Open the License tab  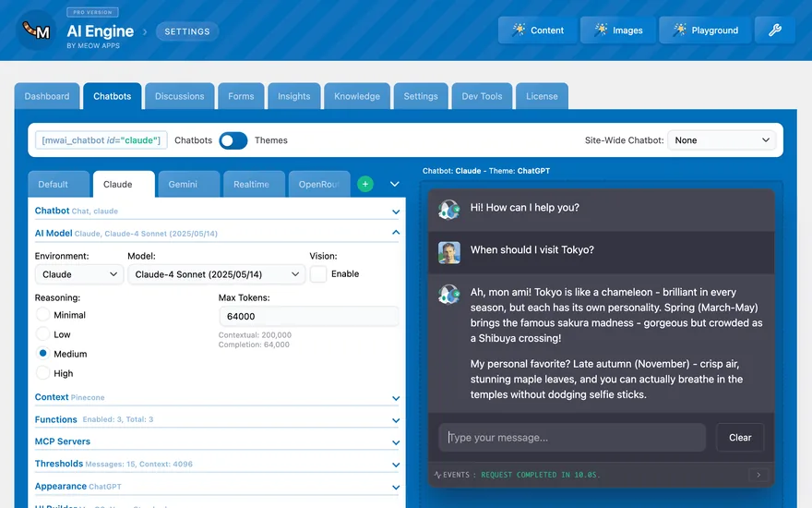click(x=543, y=96)
